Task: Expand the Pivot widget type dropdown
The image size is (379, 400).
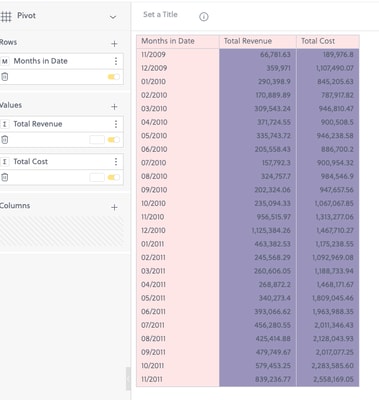Action: (x=113, y=17)
